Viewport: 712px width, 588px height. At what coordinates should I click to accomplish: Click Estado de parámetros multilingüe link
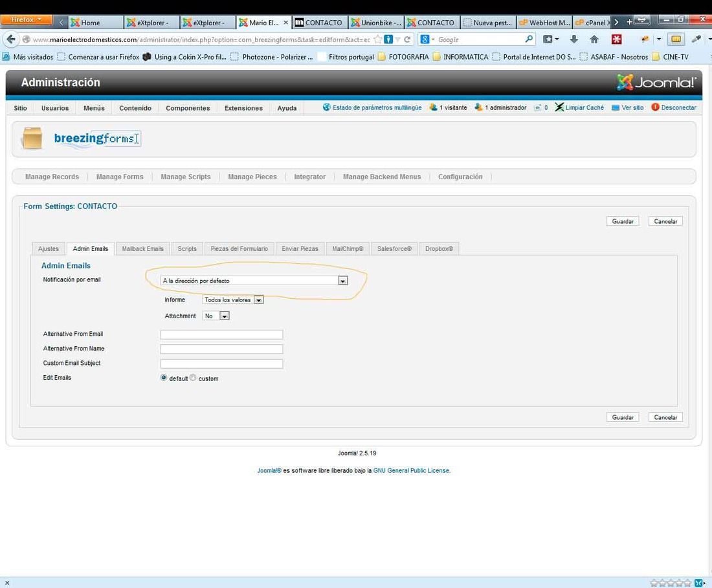pos(372,107)
